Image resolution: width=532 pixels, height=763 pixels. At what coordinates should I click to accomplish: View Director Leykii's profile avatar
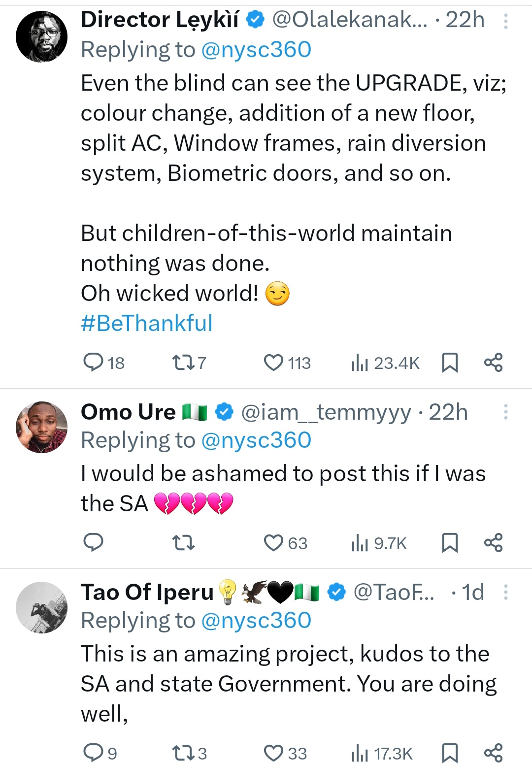(x=42, y=36)
